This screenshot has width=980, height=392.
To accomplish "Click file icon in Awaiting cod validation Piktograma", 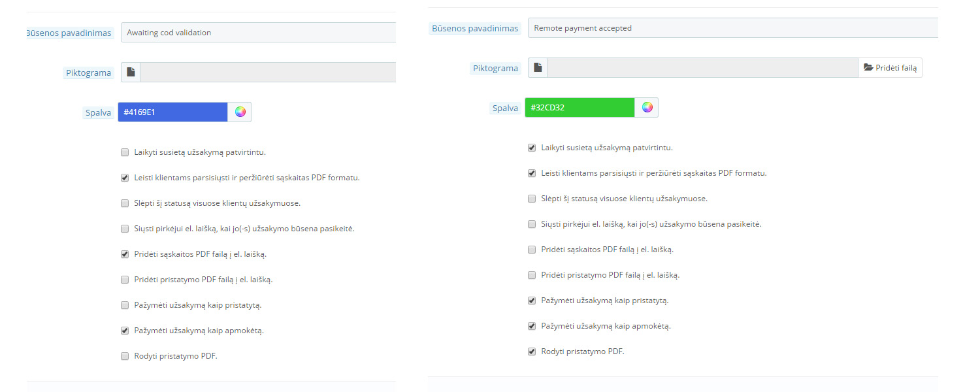I will 131,73.
